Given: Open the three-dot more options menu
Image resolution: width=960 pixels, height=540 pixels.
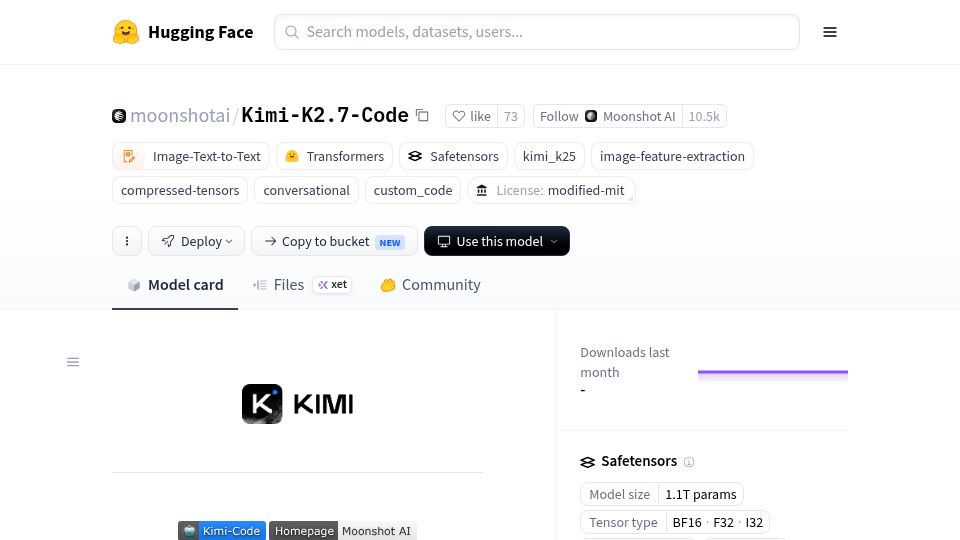Looking at the screenshot, I should (127, 241).
